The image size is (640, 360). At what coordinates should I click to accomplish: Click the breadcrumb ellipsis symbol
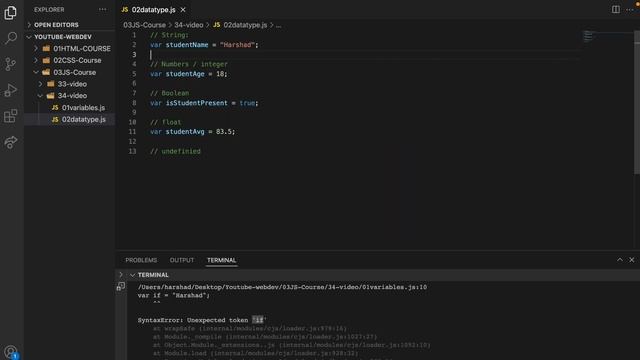278,25
